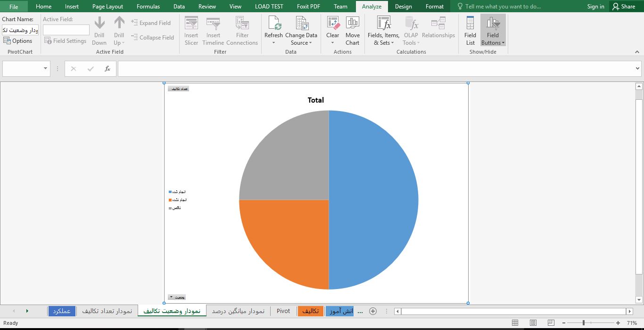The width and height of the screenshot is (644, 330).
Task: Switch to the Insert ribbon tab
Action: 72,7
